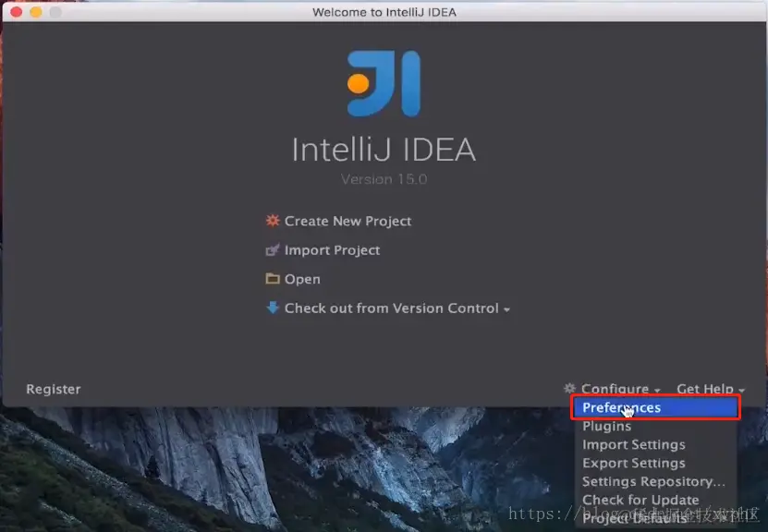Click the Welcome to IntelliJ IDEA title
The height and width of the screenshot is (532, 768).
[x=384, y=12]
